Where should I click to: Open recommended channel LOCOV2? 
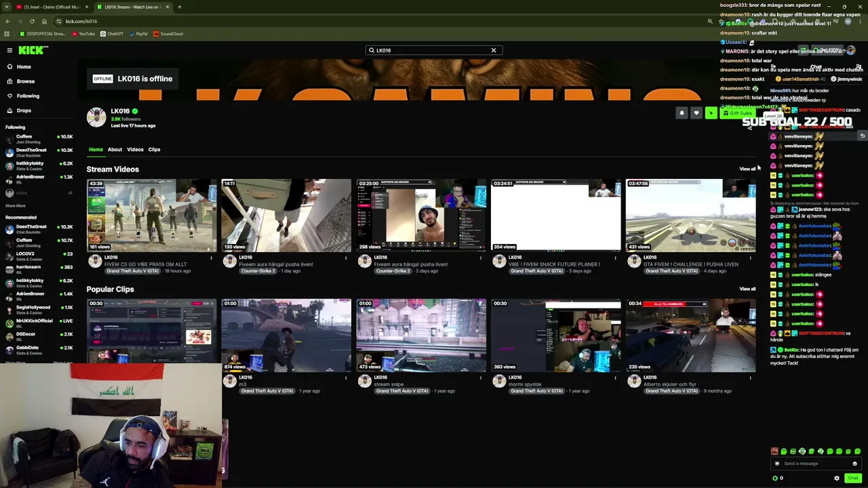[x=39, y=256]
